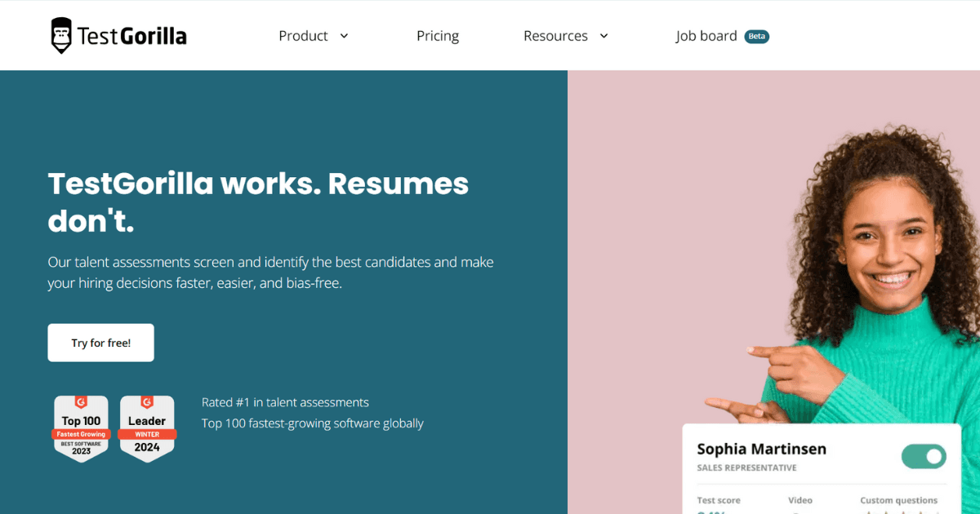Expand the chevron beside Resources

click(604, 36)
